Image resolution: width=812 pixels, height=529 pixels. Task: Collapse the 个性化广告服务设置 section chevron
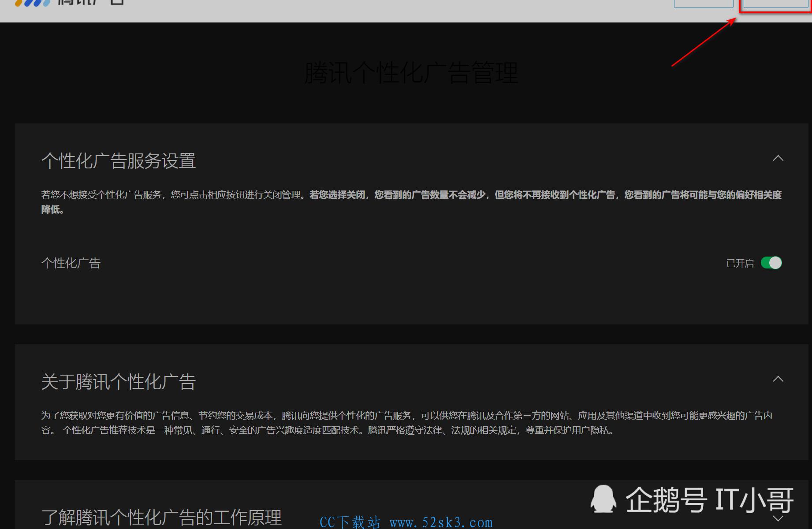tap(778, 158)
